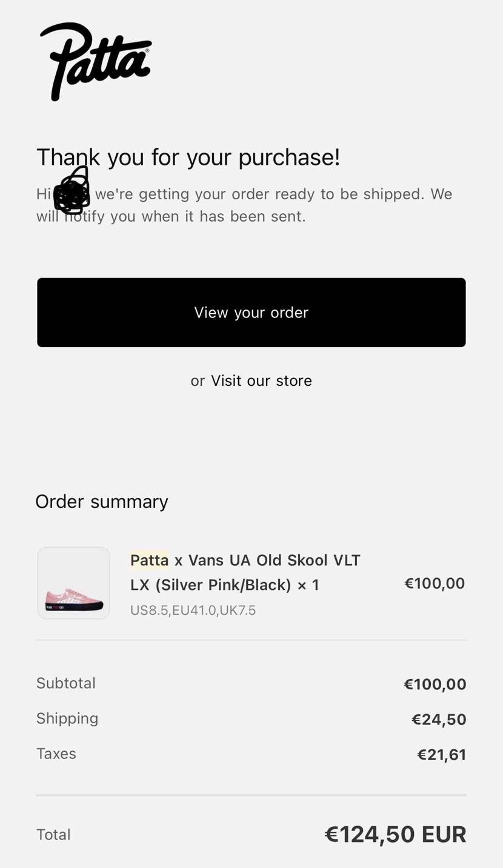This screenshot has height=868, width=503.
Task: Click the Subtotal label
Action: 66,683
